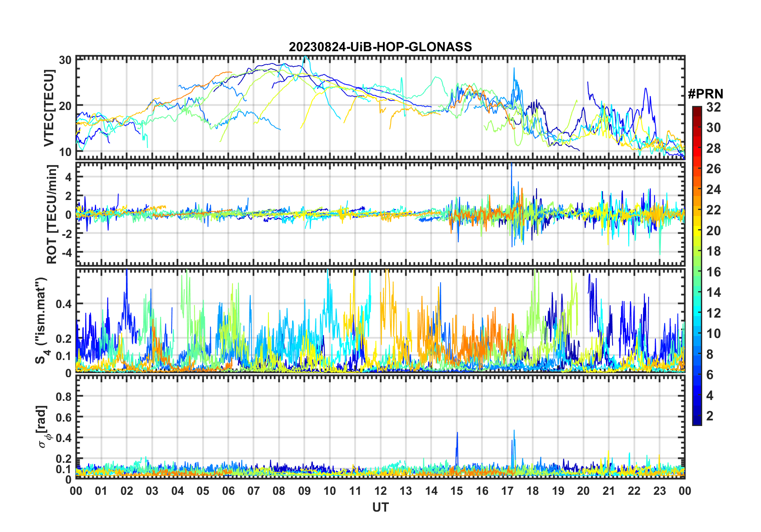This screenshot has height=532, width=761.
Task: Select the ROT [TECU/min] y-axis label
Action: point(52,214)
